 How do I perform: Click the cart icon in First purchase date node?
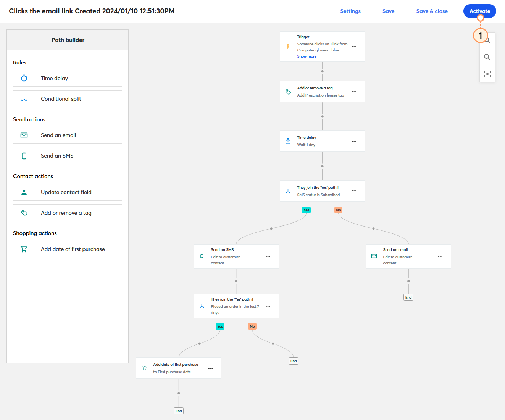click(144, 368)
